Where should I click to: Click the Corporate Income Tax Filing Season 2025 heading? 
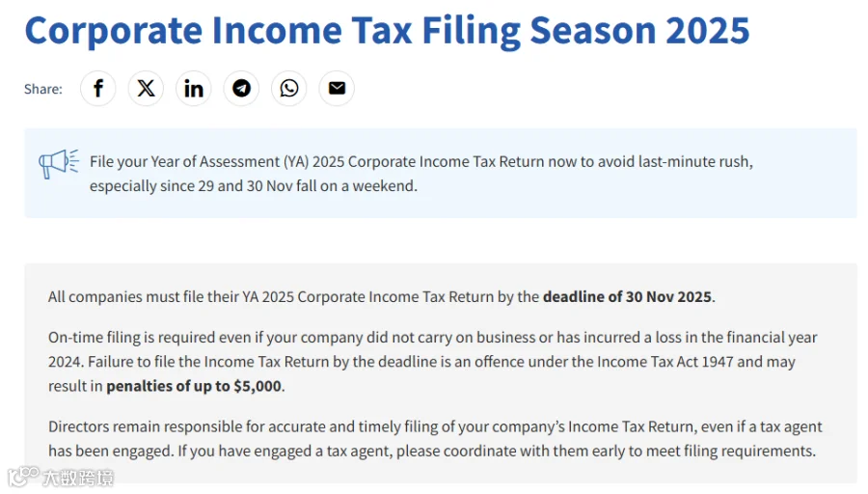387,31
